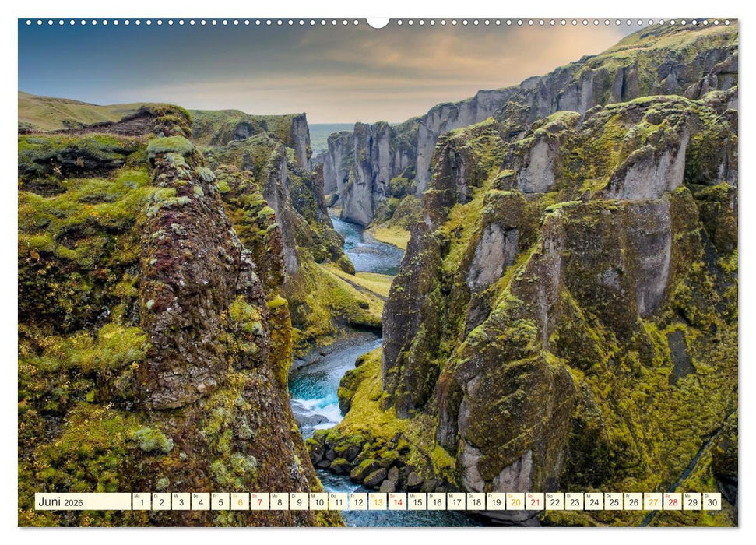Image resolution: width=756 pixels, height=545 pixels.
Task: Pick day 10 in the date row
Action: (x=318, y=501)
